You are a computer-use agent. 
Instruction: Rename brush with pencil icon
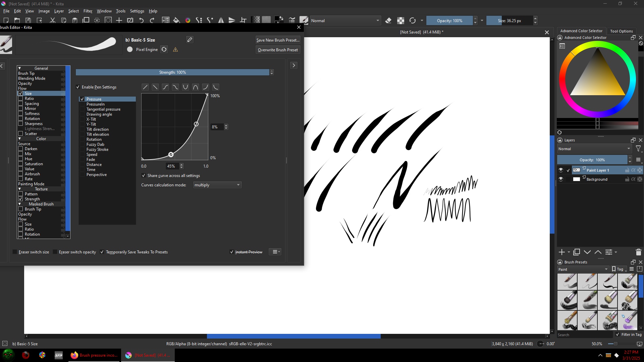(190, 40)
